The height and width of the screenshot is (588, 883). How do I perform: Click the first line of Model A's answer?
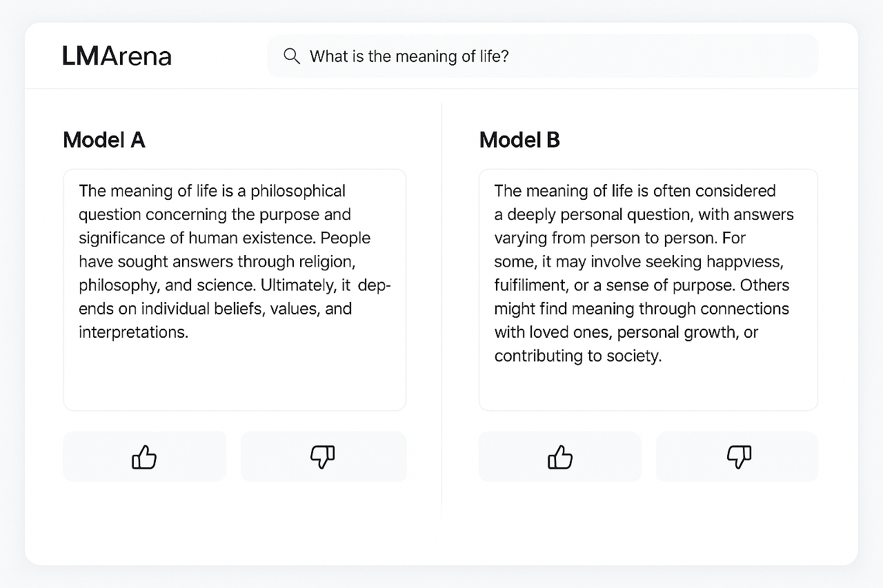click(212, 191)
